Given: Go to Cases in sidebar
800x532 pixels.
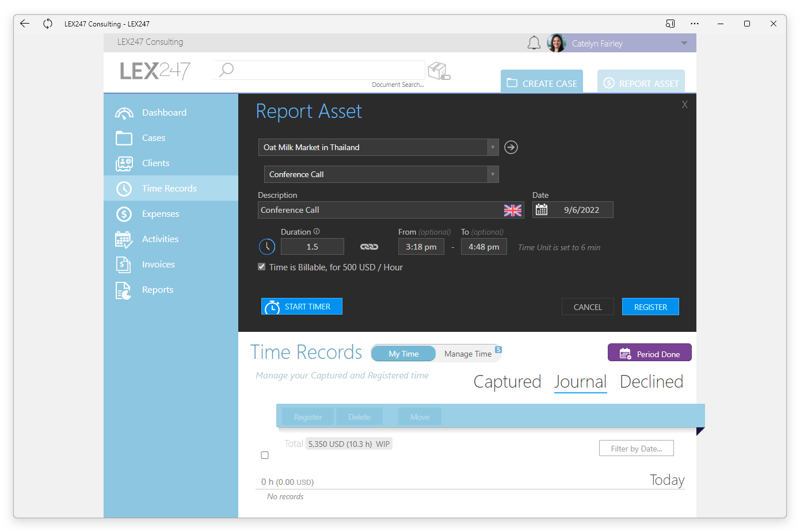Looking at the screenshot, I should pos(171,138).
